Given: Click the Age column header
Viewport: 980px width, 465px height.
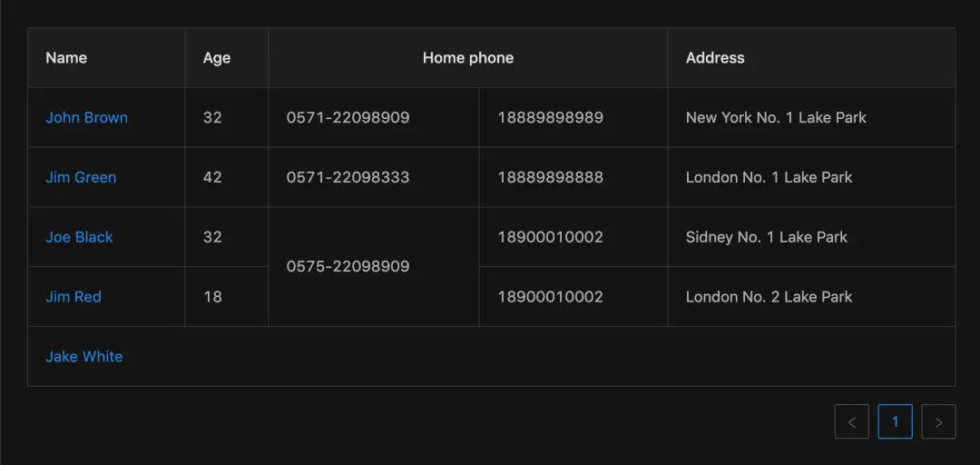Looking at the screenshot, I should pos(216,58).
